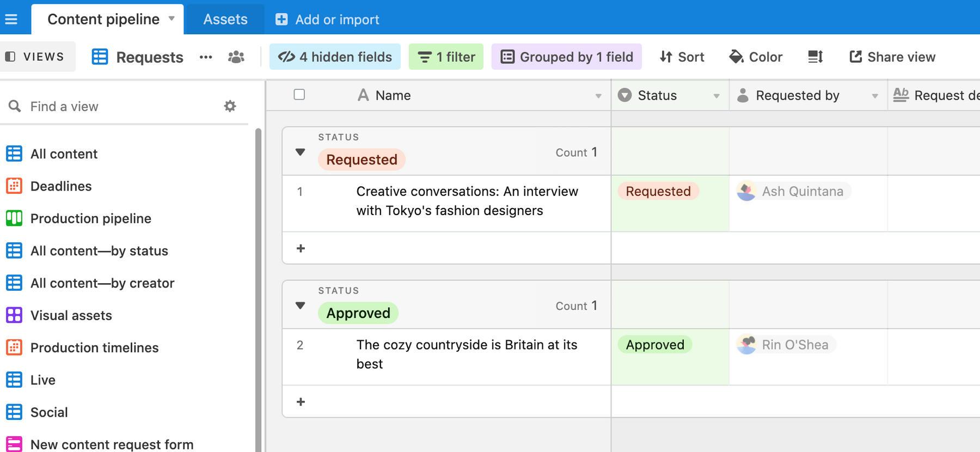Viewport: 980px width, 452px height.
Task: Click Add or import button
Action: [x=327, y=20]
